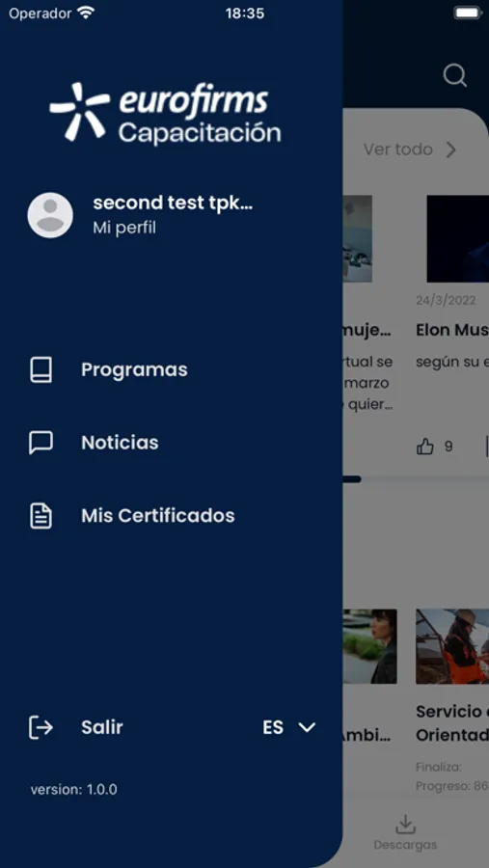Tap the thumbs-up like icon
This screenshot has height=868, width=489.
(x=424, y=447)
